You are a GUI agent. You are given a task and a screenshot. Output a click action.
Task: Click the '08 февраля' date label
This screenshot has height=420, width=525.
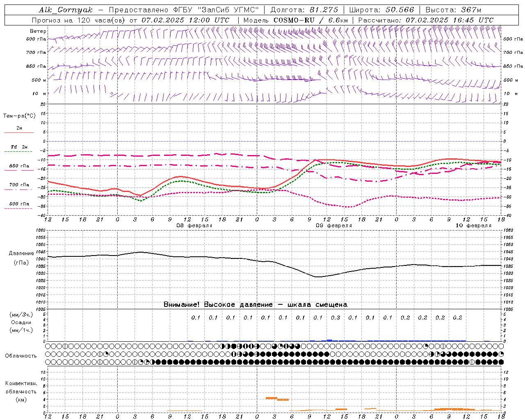(194, 226)
